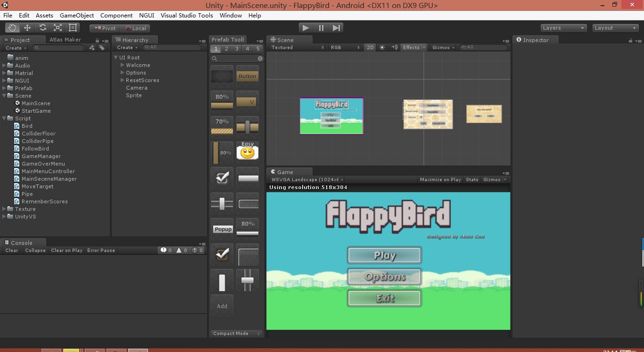Open the Textured draw mode dropdown
The width and height of the screenshot is (644, 352).
(x=297, y=47)
